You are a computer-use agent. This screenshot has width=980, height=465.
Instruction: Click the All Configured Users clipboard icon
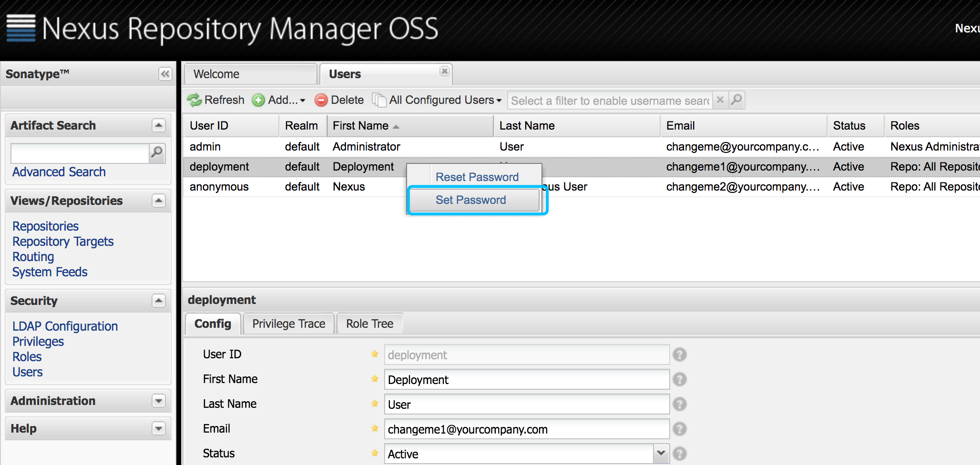coord(379,100)
